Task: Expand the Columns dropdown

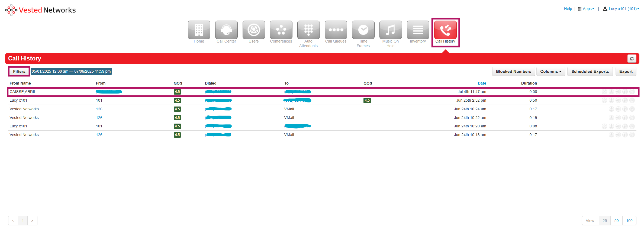Action: (550, 72)
